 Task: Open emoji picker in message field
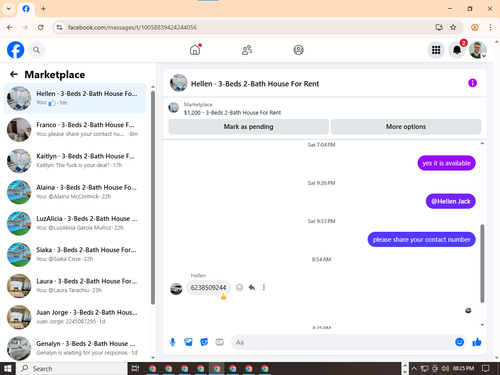pyautogui.click(x=459, y=342)
